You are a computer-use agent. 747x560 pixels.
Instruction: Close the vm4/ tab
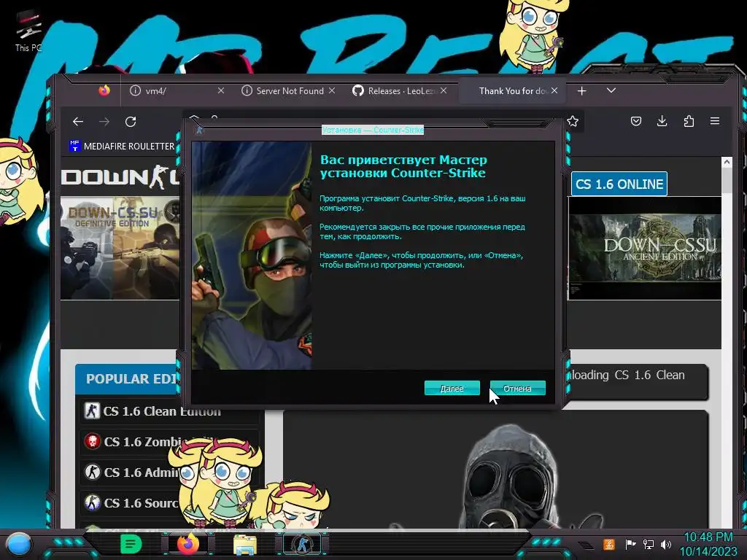coord(220,90)
